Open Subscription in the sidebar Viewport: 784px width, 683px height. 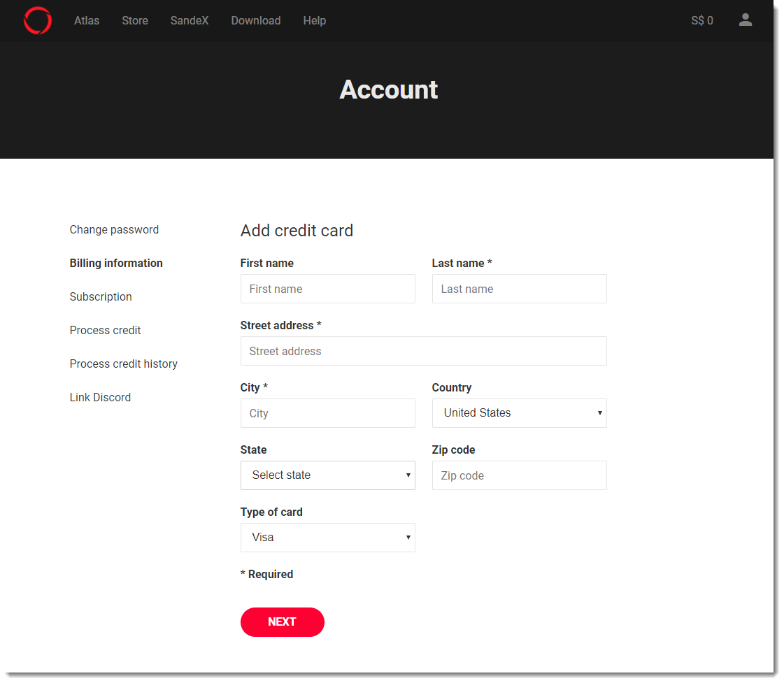pyautogui.click(x=101, y=297)
